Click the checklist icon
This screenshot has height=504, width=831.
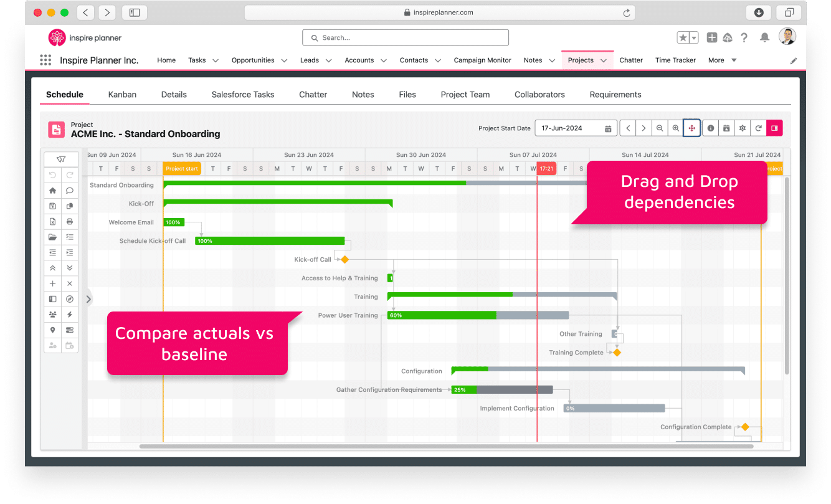tap(70, 237)
